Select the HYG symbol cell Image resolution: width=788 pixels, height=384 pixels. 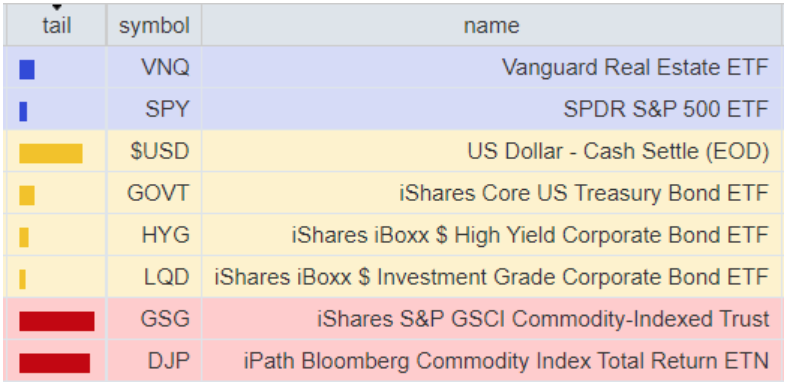tap(154, 235)
